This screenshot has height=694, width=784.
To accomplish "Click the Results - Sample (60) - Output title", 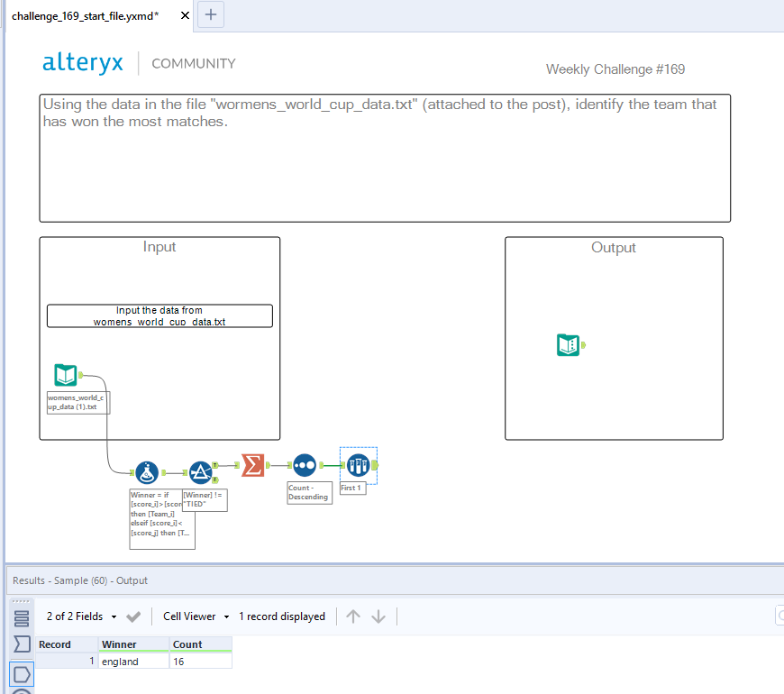I will coord(80,580).
